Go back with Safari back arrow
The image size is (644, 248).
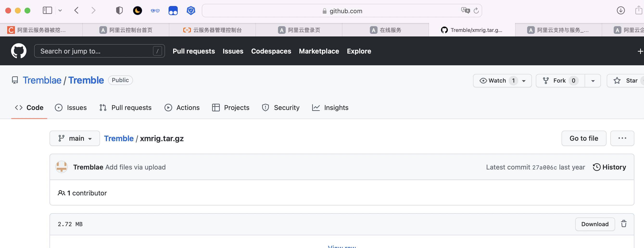point(76,11)
